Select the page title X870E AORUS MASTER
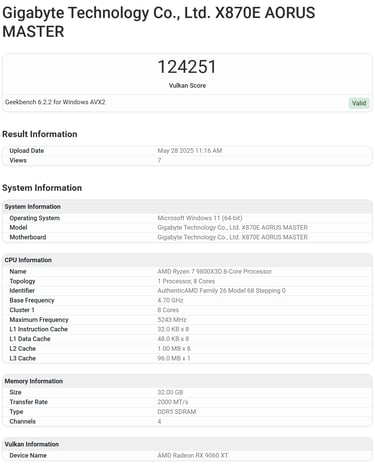The height and width of the screenshot is (465, 375). coord(159,22)
